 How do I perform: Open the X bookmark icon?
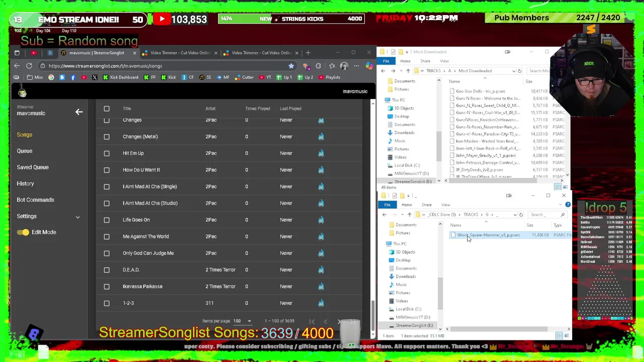[x=95, y=77]
